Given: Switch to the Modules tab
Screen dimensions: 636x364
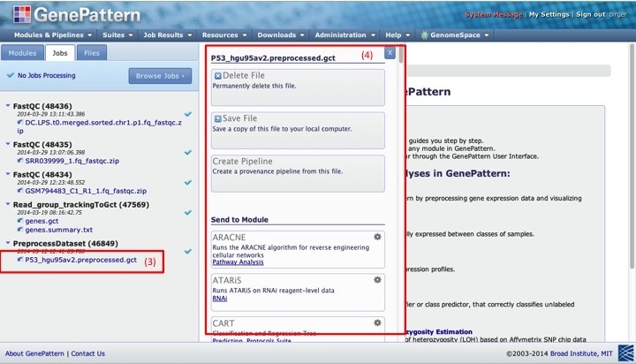Looking at the screenshot, I should 22,53.
